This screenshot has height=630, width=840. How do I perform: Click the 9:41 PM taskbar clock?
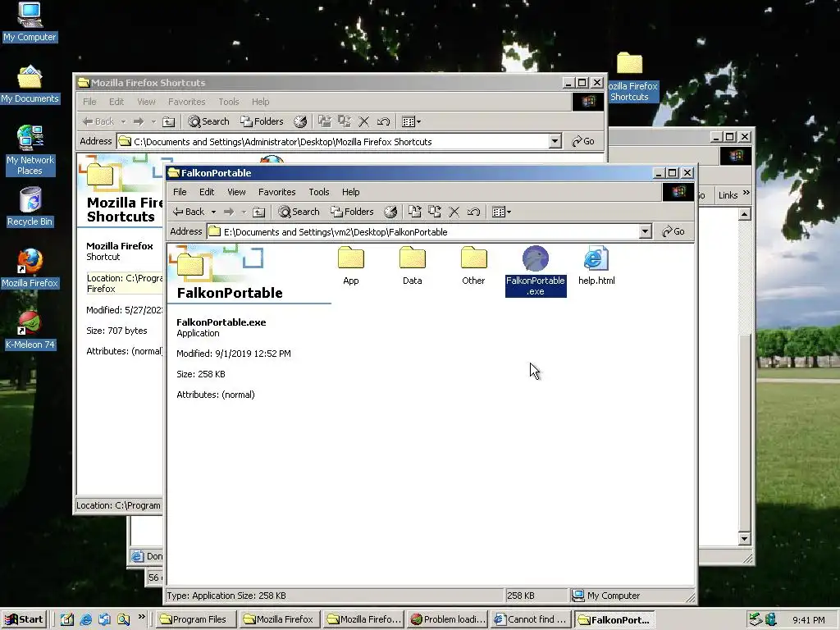(808, 620)
